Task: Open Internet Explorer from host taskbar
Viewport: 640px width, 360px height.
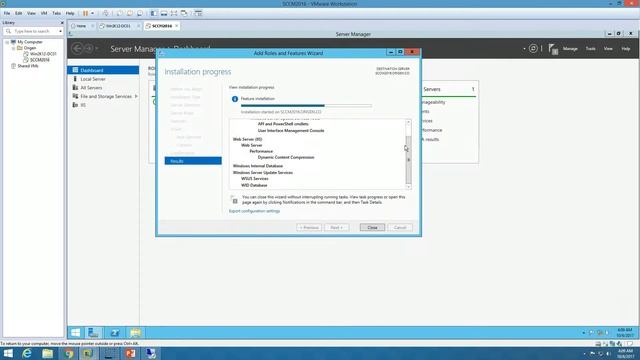Action: pos(27,353)
